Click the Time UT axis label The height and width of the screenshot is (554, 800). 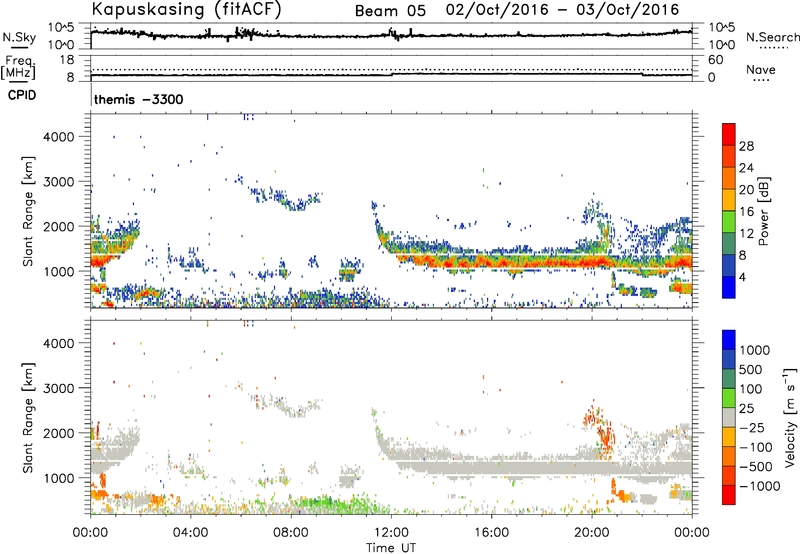[391, 548]
